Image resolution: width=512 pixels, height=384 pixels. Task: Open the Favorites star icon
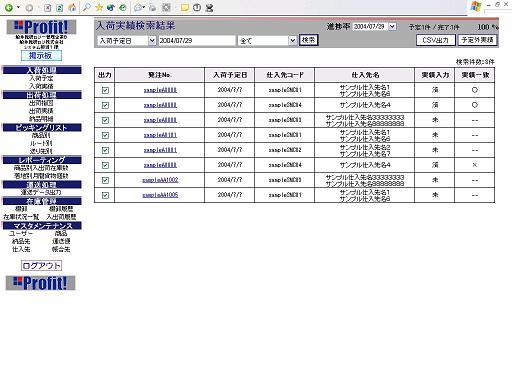(x=99, y=7)
